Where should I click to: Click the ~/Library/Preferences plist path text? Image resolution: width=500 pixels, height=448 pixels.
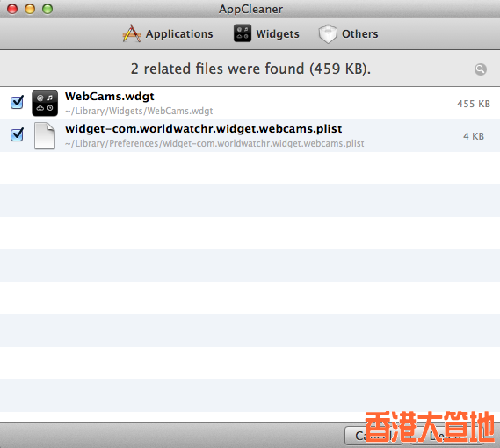214,143
